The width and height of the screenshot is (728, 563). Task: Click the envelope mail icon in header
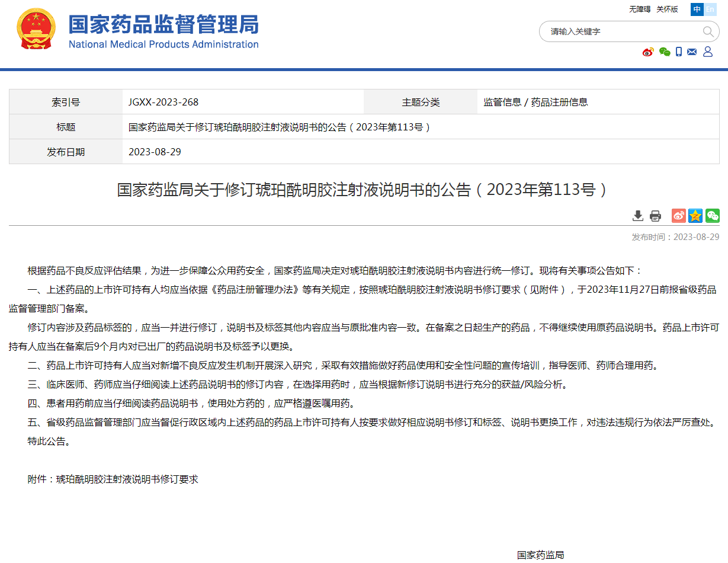click(692, 52)
